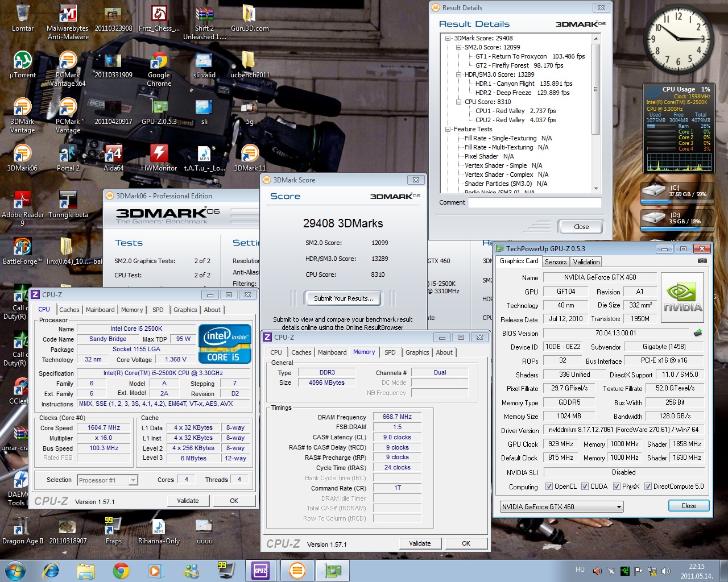Click the "Pixel Shader N/A" feature test row
The height and width of the screenshot is (582, 728).
489,156
